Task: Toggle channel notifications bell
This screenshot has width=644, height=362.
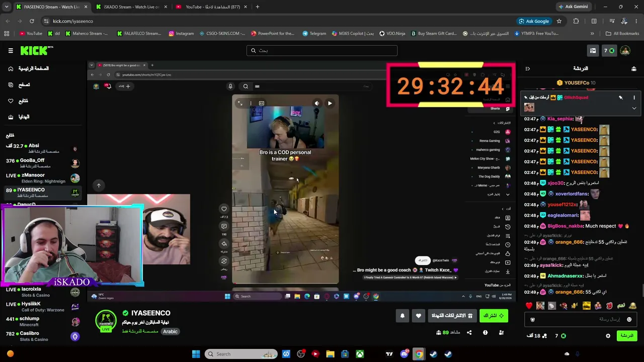Action: 403,316
